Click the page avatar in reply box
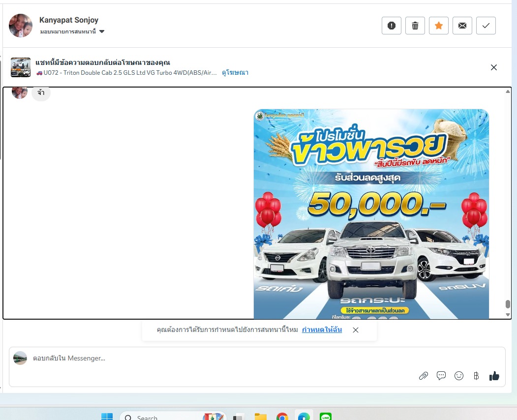 pos(20,358)
